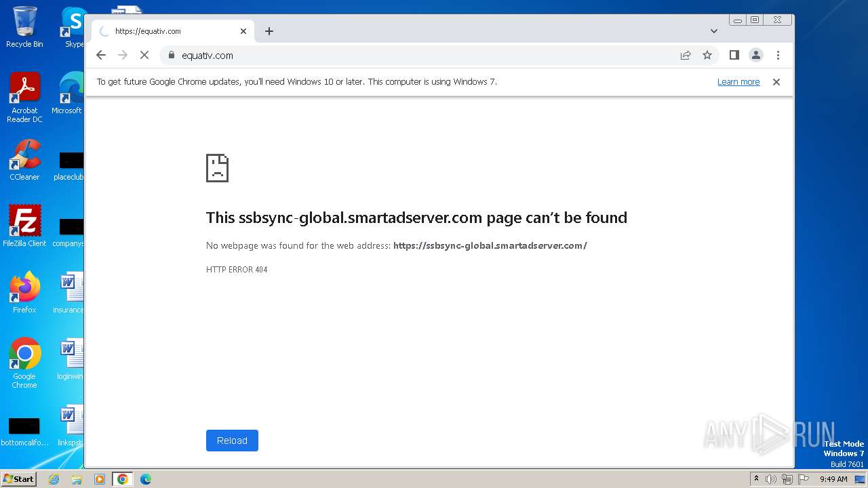Open CCleaner desktop shortcut
This screenshot has width=868, height=488.
click(24, 160)
